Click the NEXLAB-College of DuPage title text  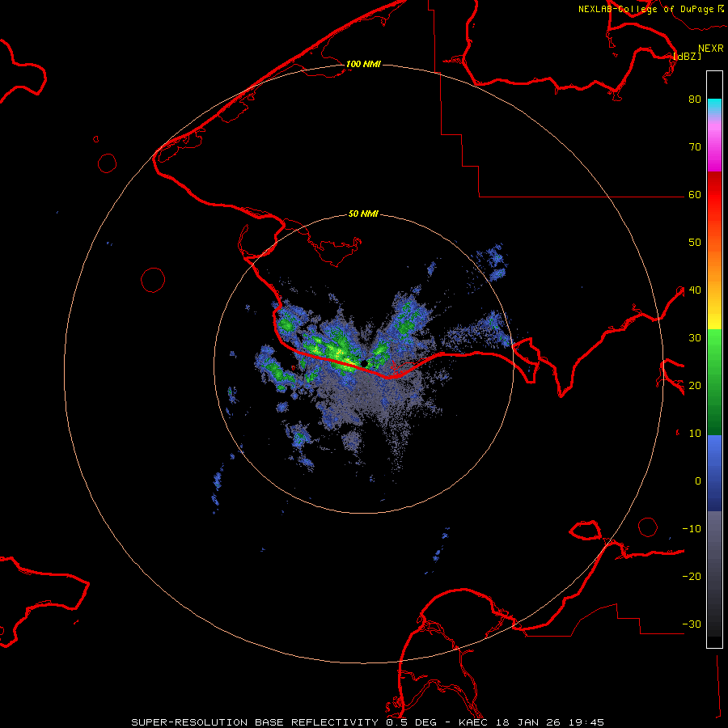pos(645,9)
